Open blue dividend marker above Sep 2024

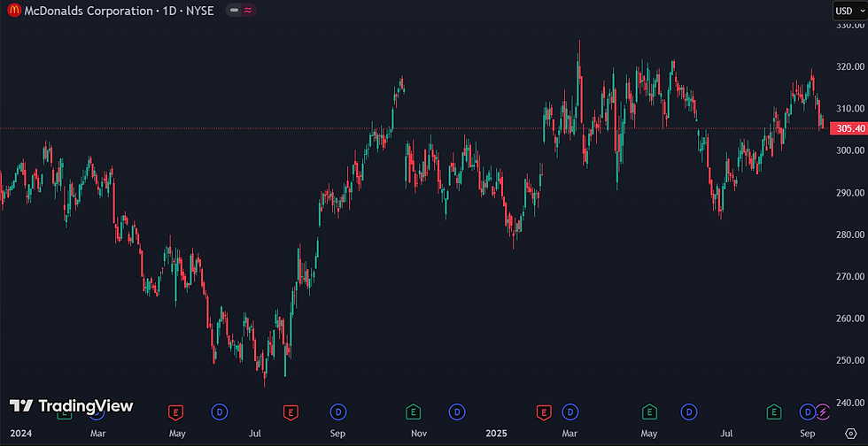337,411
